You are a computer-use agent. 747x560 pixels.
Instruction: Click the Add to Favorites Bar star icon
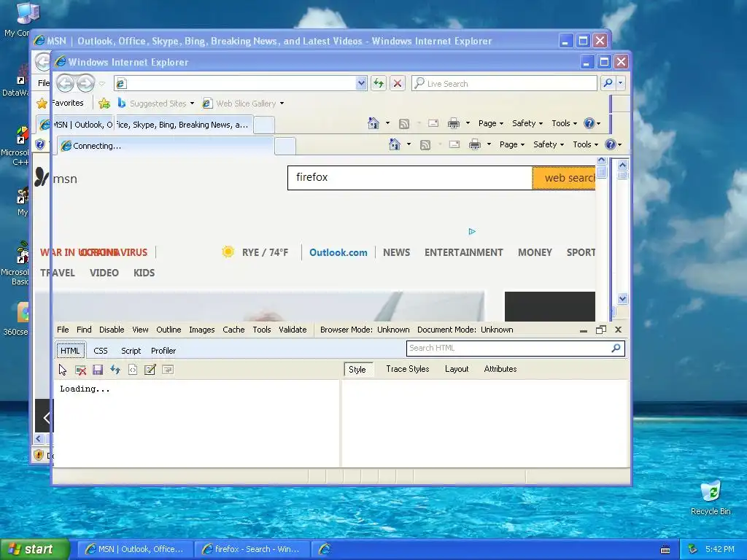pos(104,103)
